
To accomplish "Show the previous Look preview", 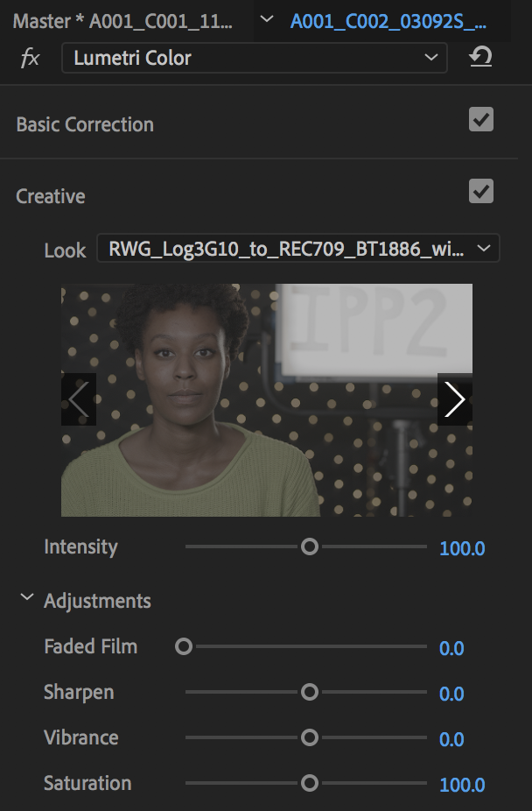I will tap(79, 399).
